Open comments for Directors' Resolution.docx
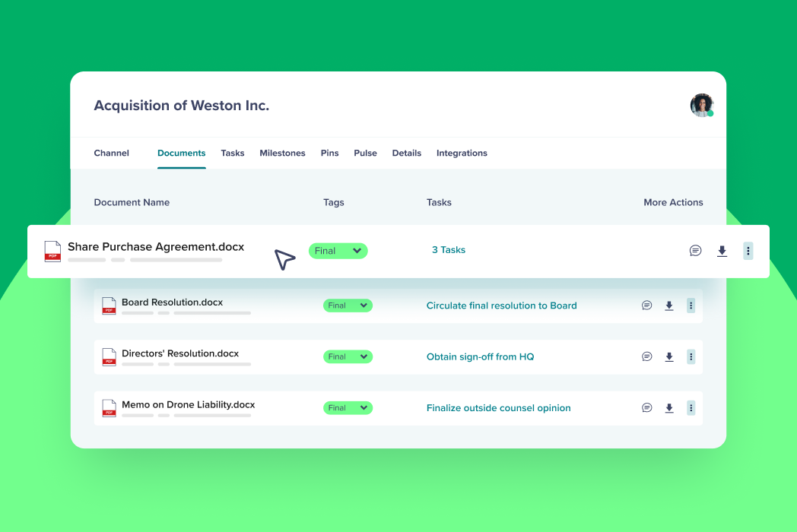Image resolution: width=797 pixels, height=532 pixels. [646, 356]
